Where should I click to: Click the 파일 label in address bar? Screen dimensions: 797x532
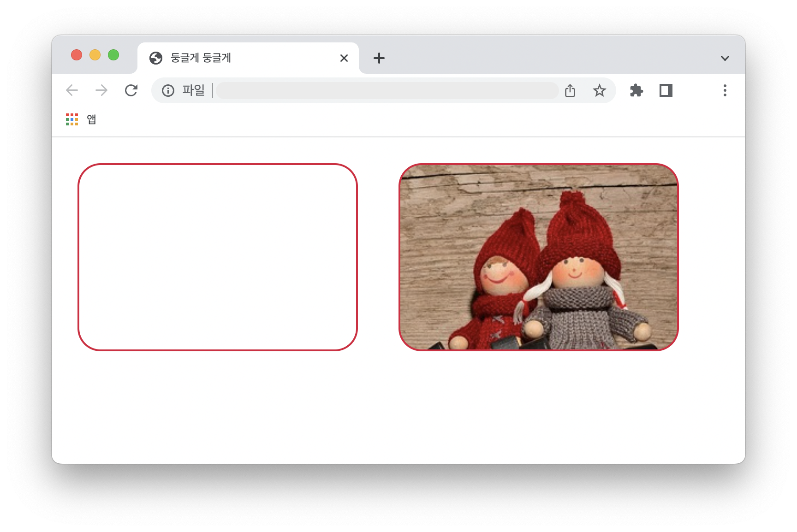coord(193,90)
